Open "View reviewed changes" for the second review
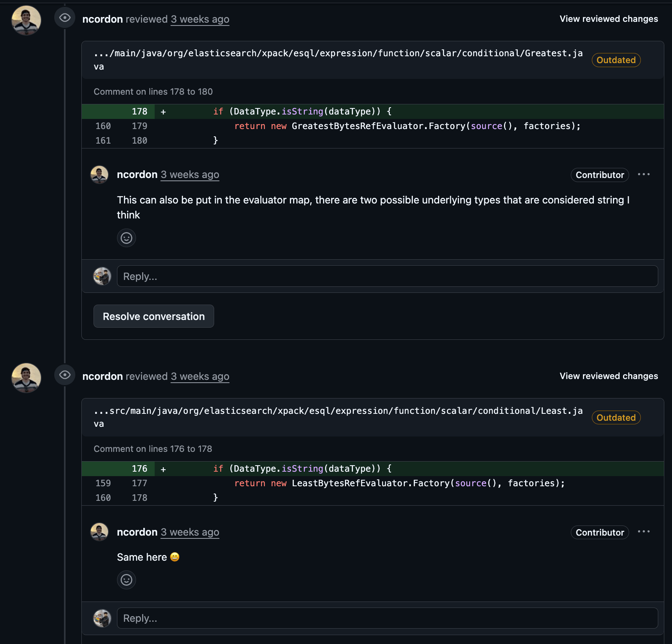The height and width of the screenshot is (644, 672). [x=608, y=376]
